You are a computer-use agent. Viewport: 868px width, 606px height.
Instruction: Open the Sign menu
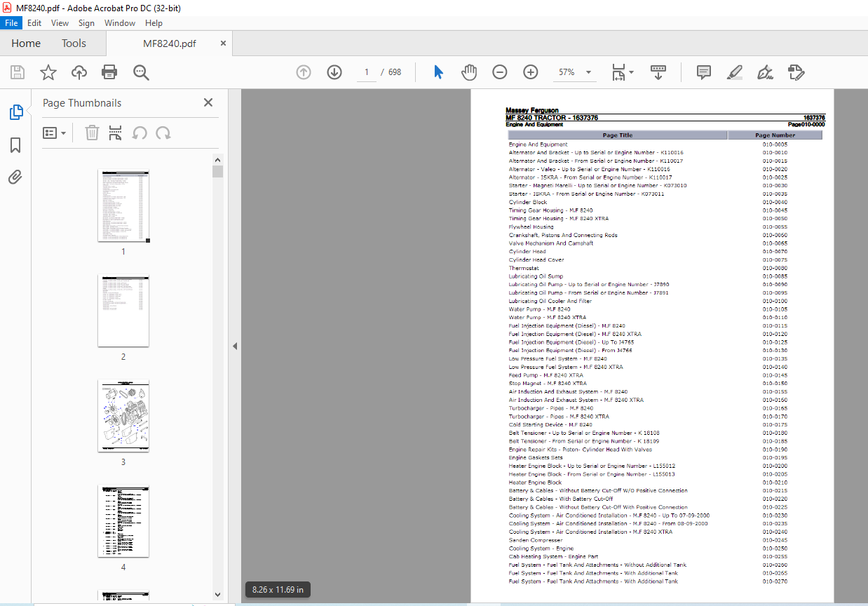coord(86,23)
